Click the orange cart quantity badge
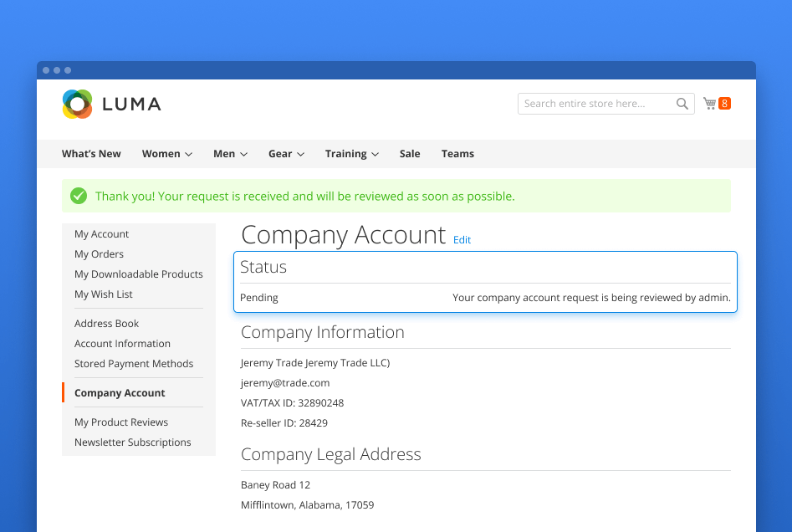 (725, 102)
